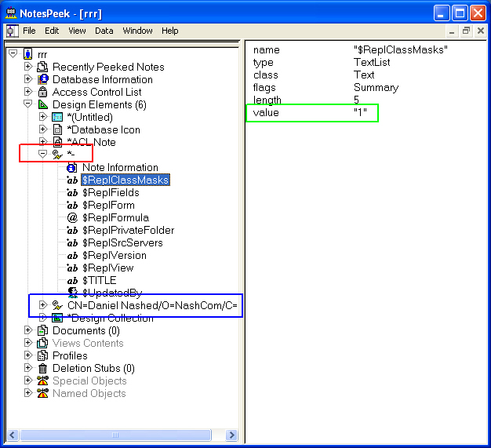This screenshot has width=491, height=448.
Task: Click the Named Objects icon
Action: pyautogui.click(x=42, y=393)
